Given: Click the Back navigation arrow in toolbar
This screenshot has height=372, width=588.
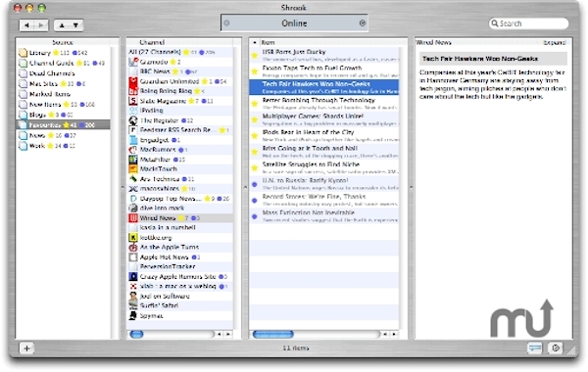Looking at the screenshot, I should (26, 25).
